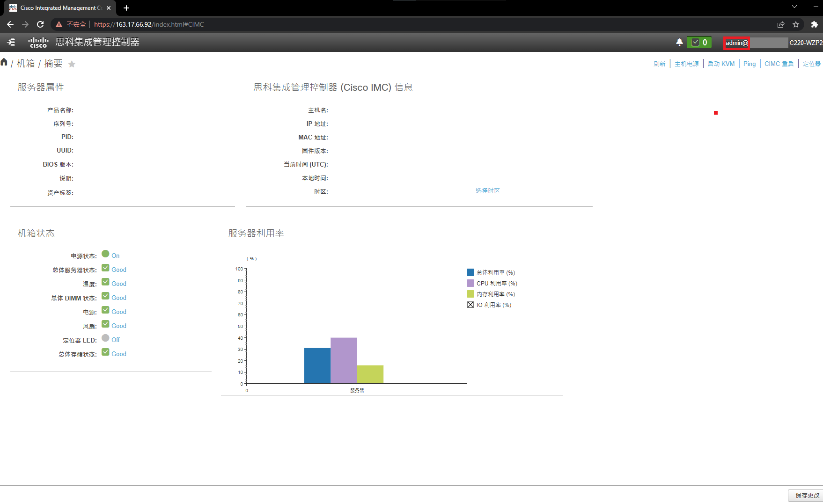The image size is (823, 504).
Task: Click the not-secure warning icon
Action: coord(59,24)
